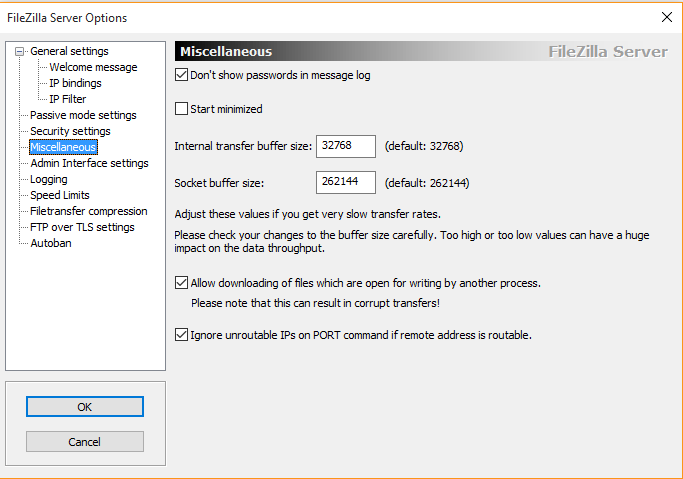This screenshot has width=683, height=479.
Task: Go to Passive mode settings
Action: coord(83,115)
